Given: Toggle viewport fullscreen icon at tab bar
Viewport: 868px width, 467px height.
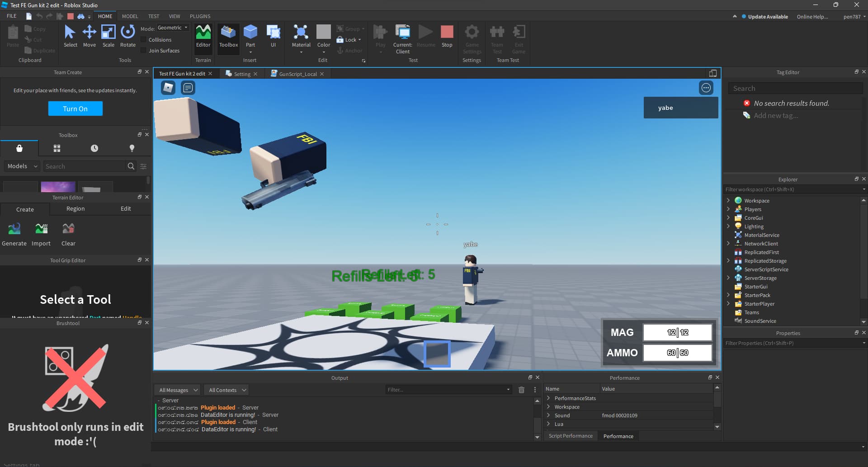Looking at the screenshot, I should click(713, 73).
